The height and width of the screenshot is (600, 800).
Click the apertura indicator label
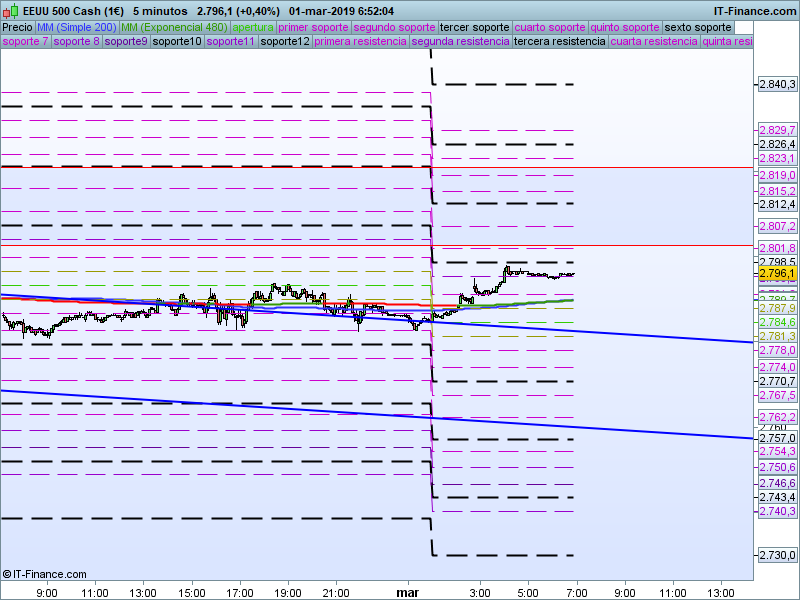point(252,27)
